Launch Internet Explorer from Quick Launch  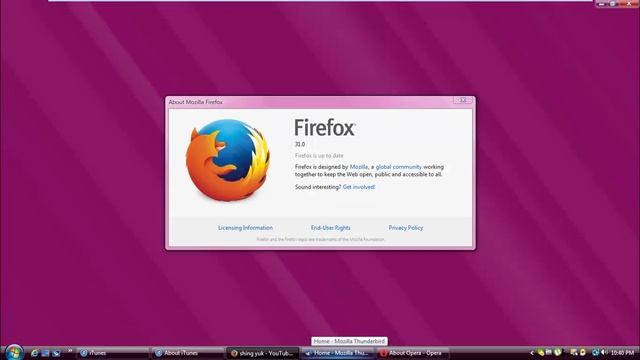pyautogui.click(x=35, y=353)
